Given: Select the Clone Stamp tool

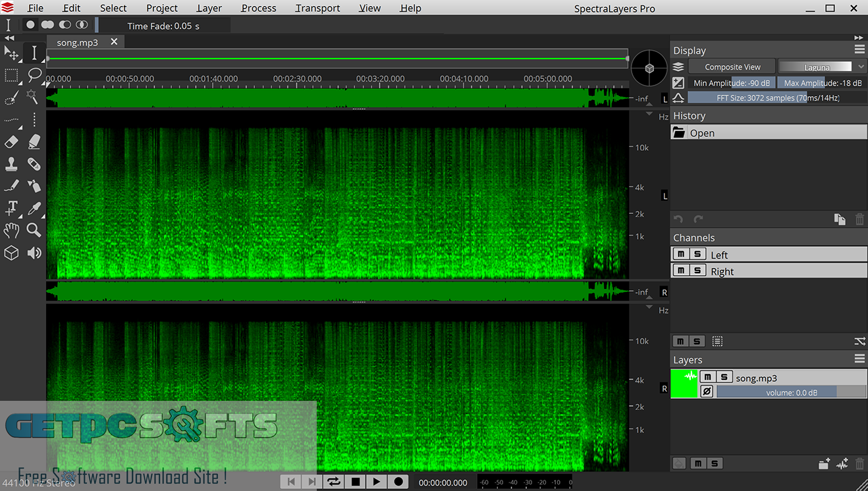Looking at the screenshot, I should click(x=11, y=164).
